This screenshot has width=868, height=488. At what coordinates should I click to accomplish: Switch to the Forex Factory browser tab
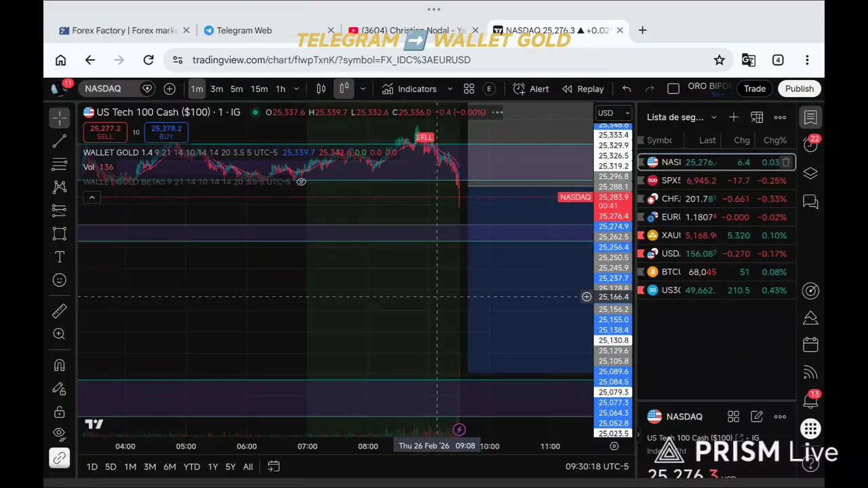pos(125,30)
